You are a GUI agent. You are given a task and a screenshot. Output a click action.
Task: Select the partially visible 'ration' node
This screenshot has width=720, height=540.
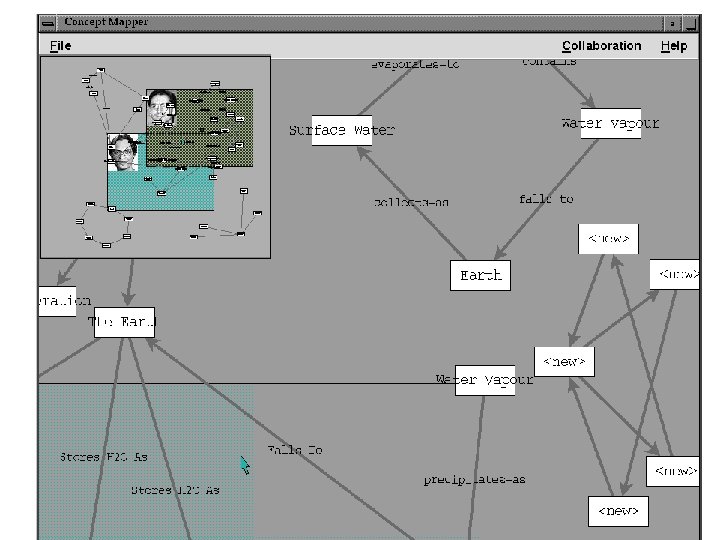[57, 301]
